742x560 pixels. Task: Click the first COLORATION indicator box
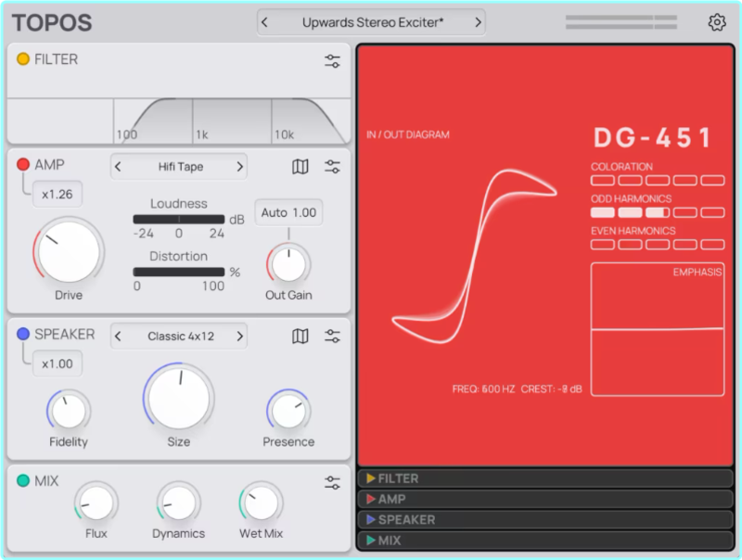602,181
